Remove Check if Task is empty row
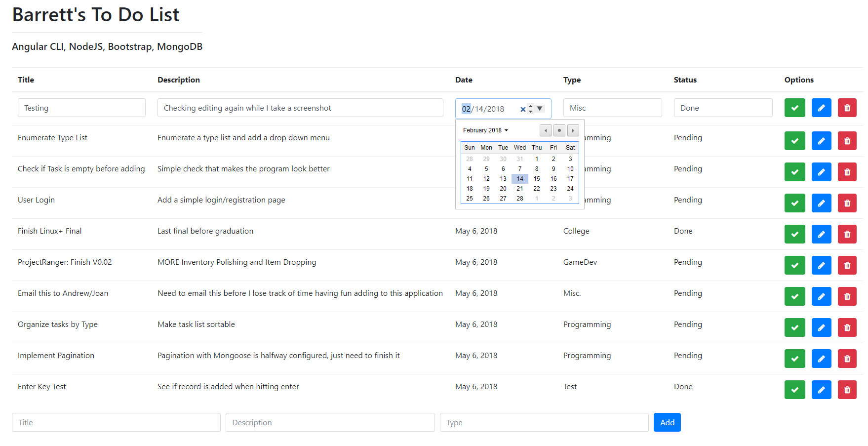 coord(847,172)
